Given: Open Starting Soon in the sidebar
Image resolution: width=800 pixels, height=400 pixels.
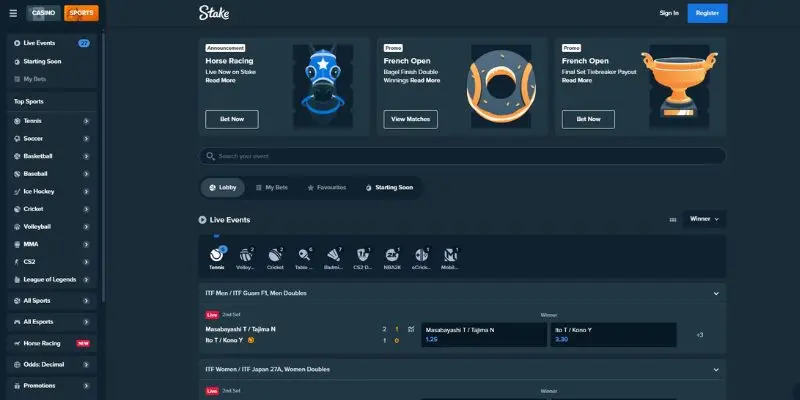Looking at the screenshot, I should pos(52,61).
